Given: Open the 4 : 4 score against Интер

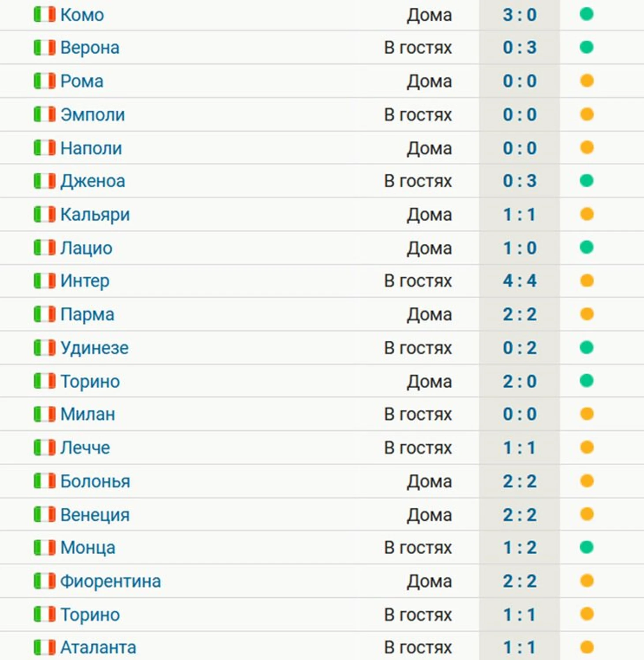Looking at the screenshot, I should tap(520, 281).
